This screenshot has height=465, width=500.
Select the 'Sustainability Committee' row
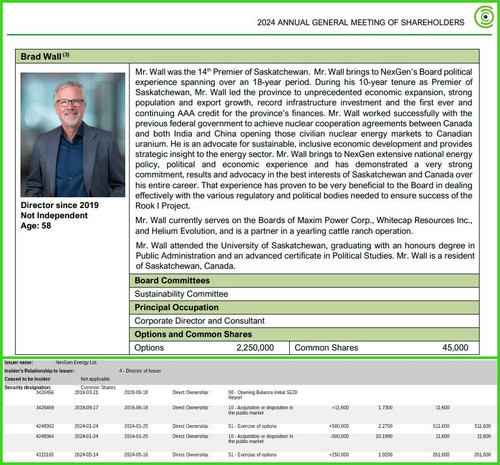click(x=304, y=294)
